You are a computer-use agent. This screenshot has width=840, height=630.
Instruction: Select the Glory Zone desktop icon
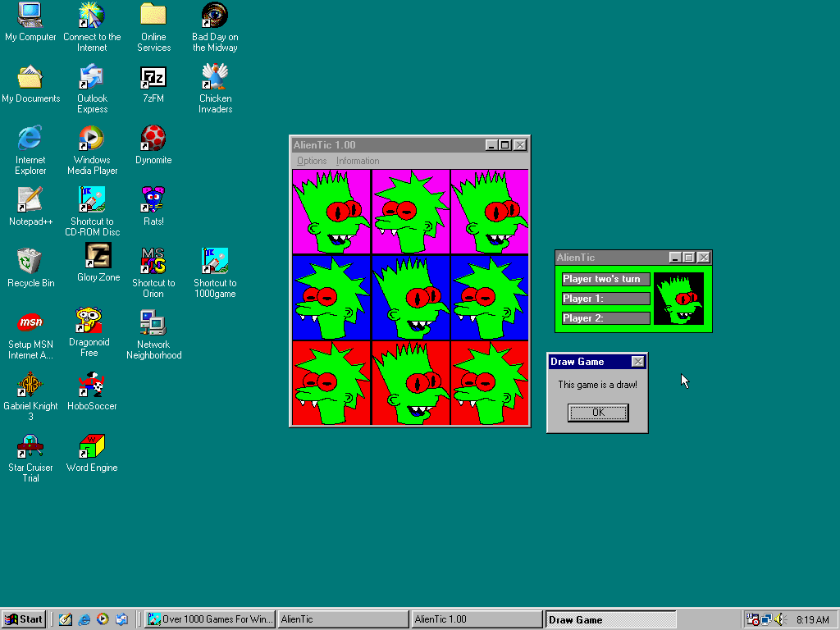click(98, 258)
